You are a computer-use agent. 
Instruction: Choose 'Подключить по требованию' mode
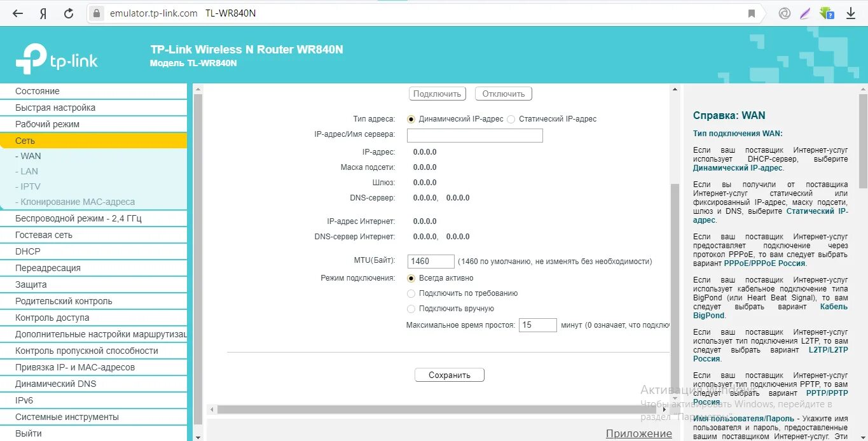click(x=411, y=293)
